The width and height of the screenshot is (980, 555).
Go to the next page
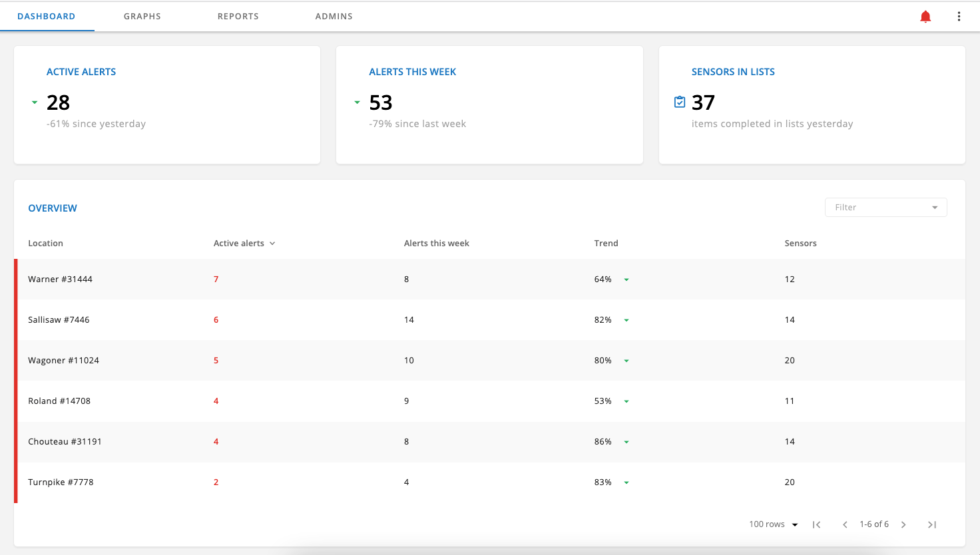tap(903, 524)
